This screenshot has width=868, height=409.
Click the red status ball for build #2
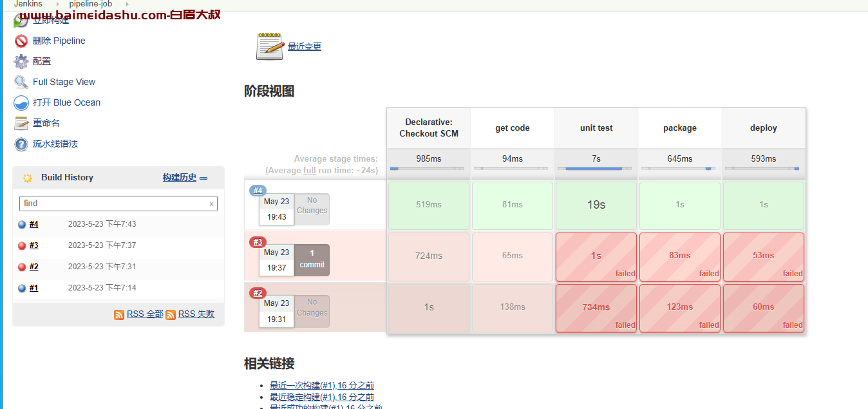[22, 267]
